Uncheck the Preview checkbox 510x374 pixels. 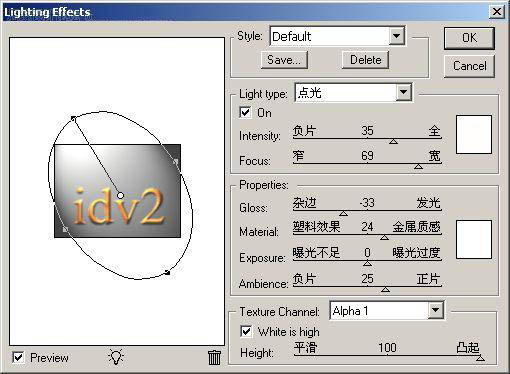coord(18,357)
